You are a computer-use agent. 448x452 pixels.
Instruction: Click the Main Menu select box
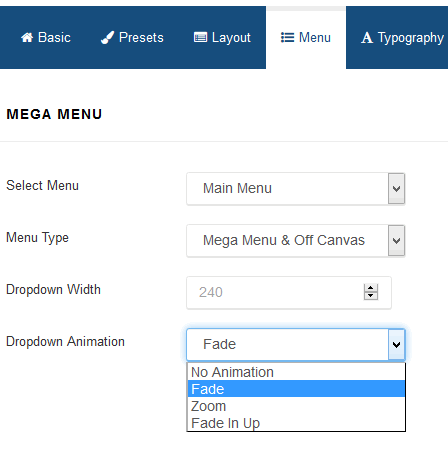tap(296, 188)
